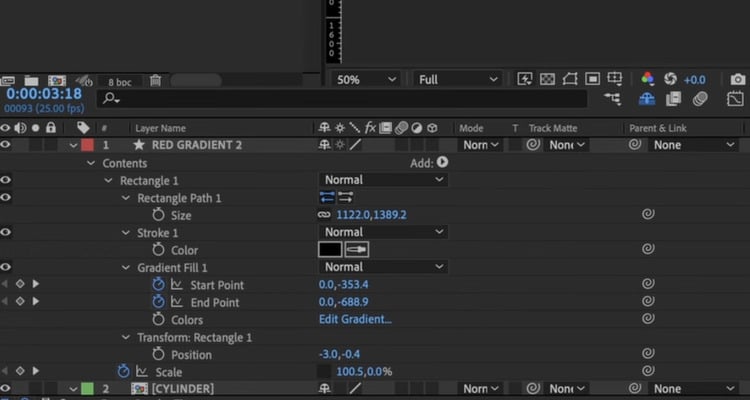The image size is (750, 400).
Task: Click the +0.0 exposure value
Action: [695, 79]
